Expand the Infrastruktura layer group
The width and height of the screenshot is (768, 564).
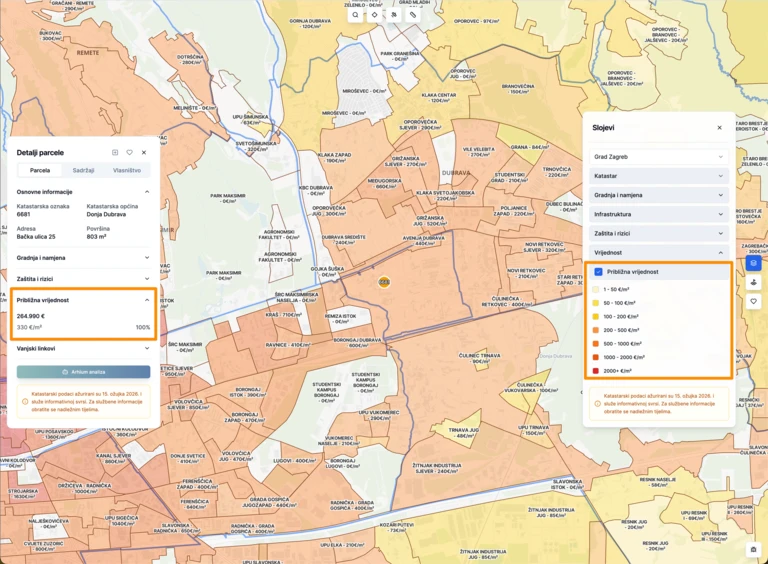click(658, 214)
